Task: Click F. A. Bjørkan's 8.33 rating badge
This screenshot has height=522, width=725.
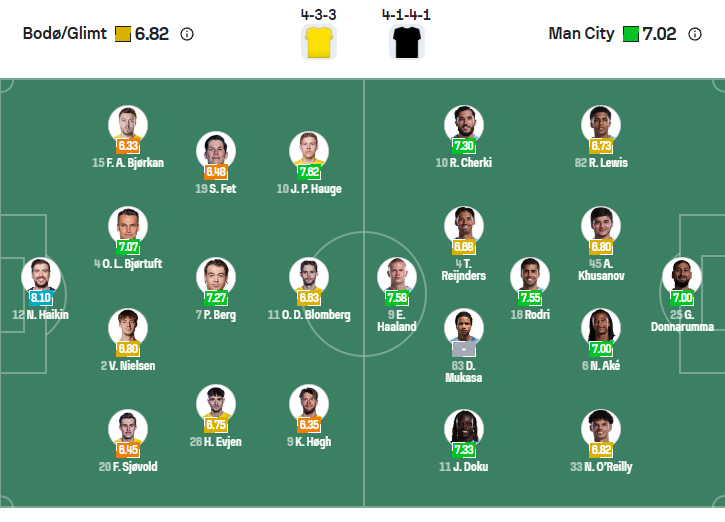Action: click(128, 145)
